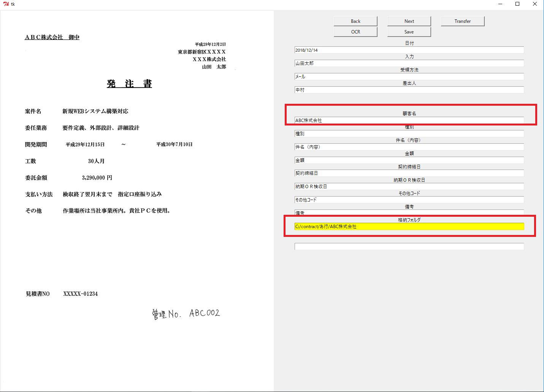Click the Transfer button
Screen dimensions: 544x392
point(462,21)
